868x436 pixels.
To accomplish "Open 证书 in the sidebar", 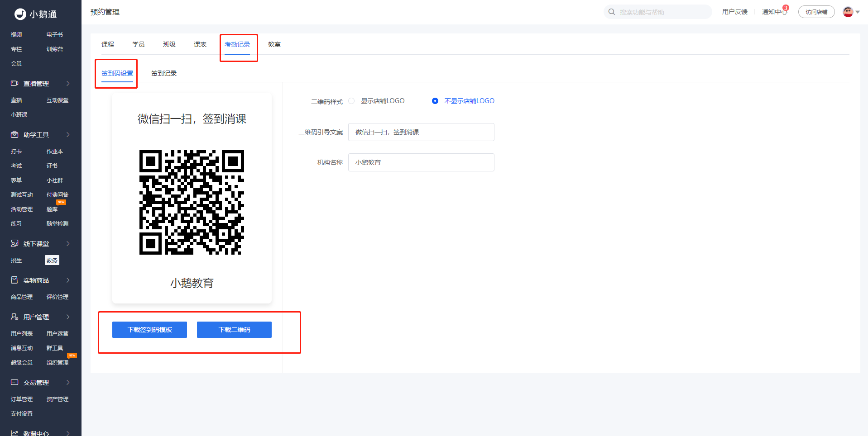I will pos(52,166).
